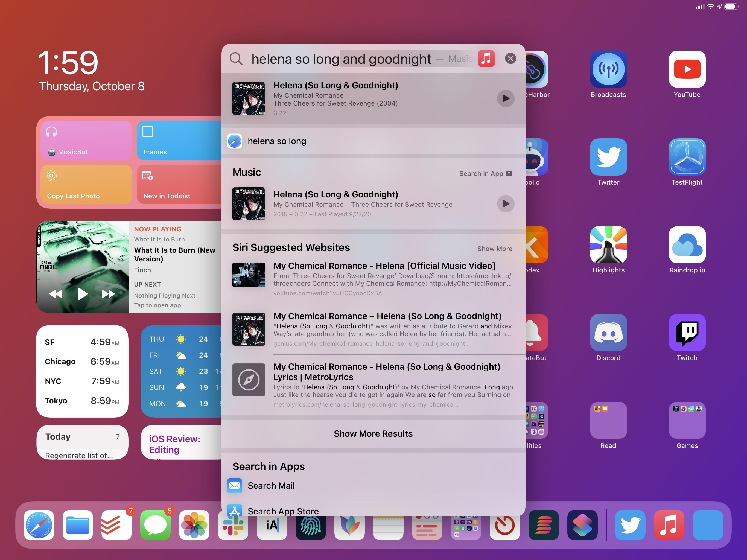Open Safari in the dock
This screenshot has height=560, width=747.
pyautogui.click(x=39, y=525)
